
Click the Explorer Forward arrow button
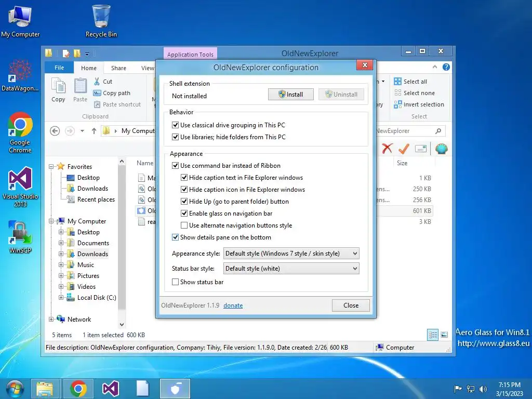(x=70, y=130)
